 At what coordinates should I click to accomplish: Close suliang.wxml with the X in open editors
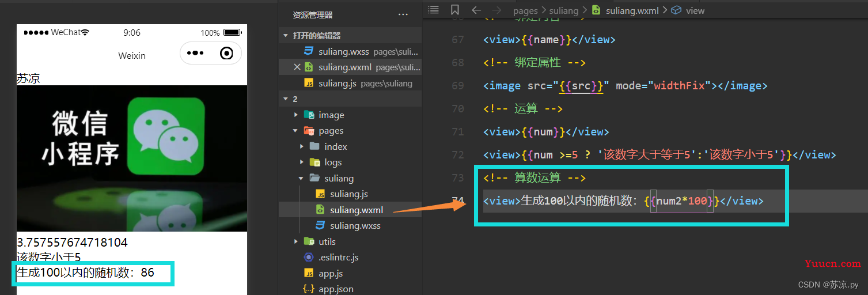(x=297, y=67)
